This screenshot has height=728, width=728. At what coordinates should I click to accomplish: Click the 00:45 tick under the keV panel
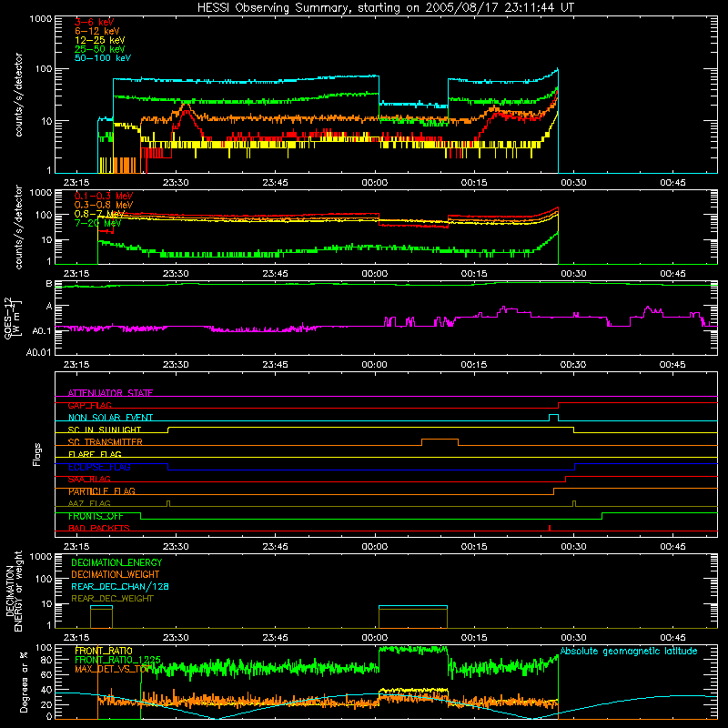click(672, 183)
